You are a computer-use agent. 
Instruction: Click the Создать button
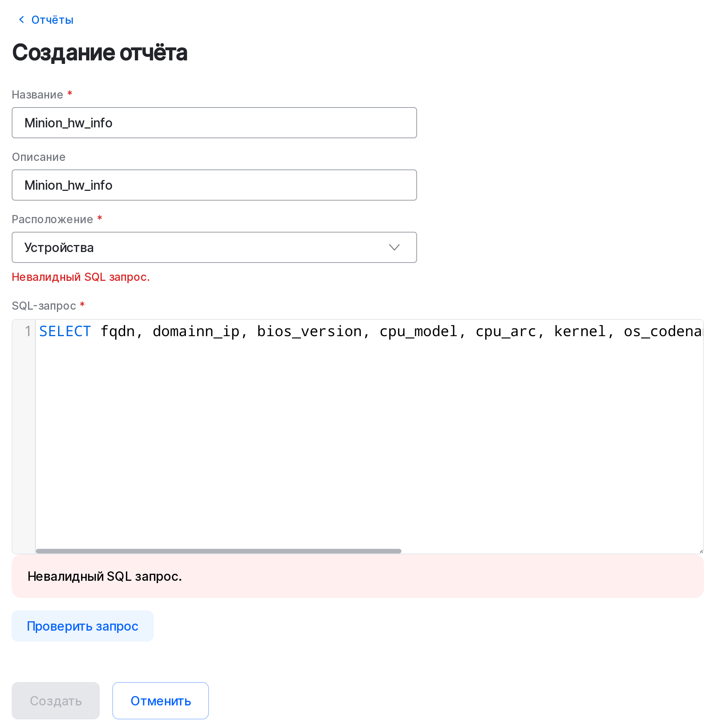pyautogui.click(x=56, y=701)
